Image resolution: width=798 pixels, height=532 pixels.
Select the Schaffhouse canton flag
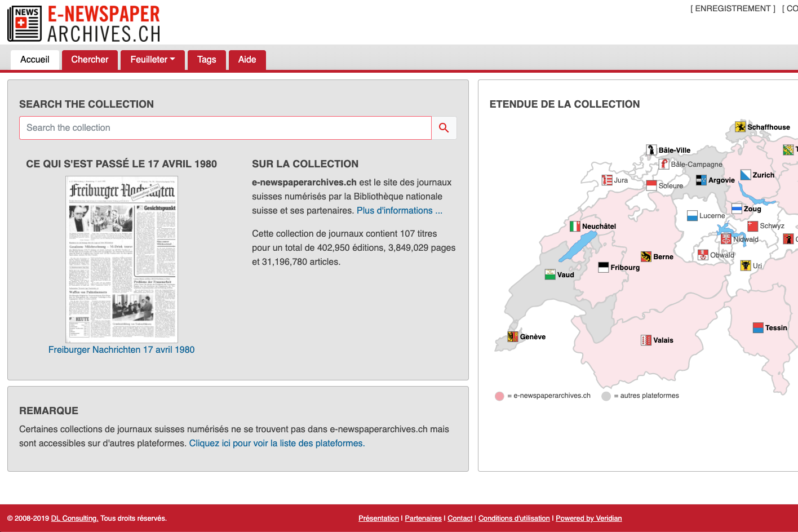tap(741, 127)
